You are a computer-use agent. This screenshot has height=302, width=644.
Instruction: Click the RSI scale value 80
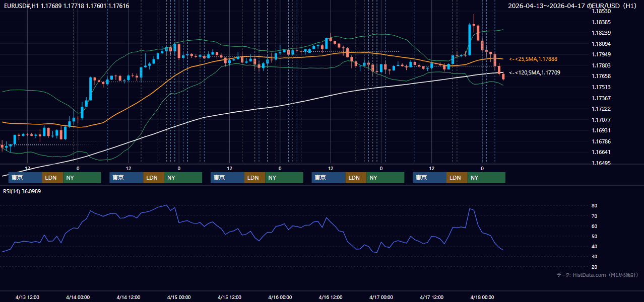tap(595, 206)
